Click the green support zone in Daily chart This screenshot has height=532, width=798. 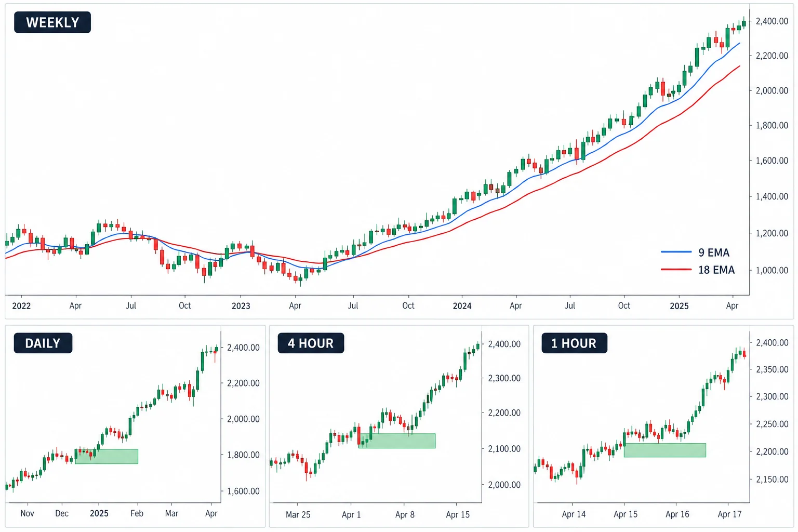pyautogui.click(x=107, y=456)
